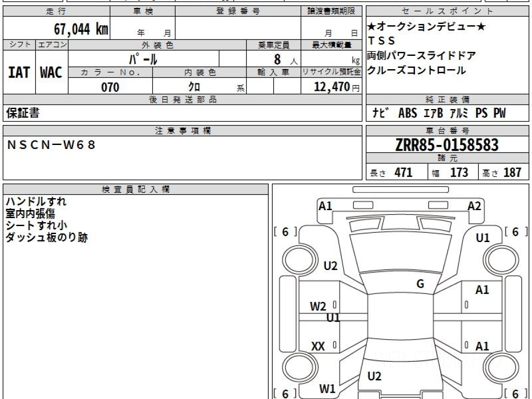This screenshot has width=532, height=399.
Task: Click the ダッシュ板のり跡 inspector note
Action: (47, 238)
